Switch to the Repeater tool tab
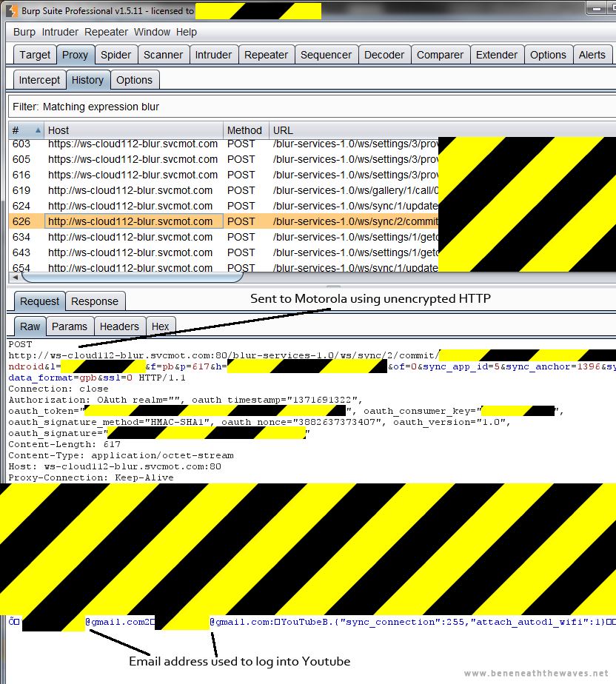This screenshot has width=616, height=684. tap(266, 55)
